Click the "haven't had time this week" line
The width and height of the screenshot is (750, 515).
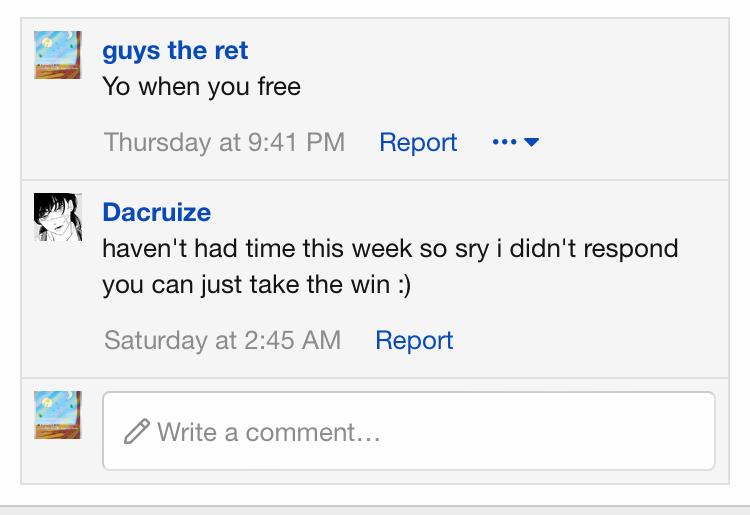pos(260,248)
